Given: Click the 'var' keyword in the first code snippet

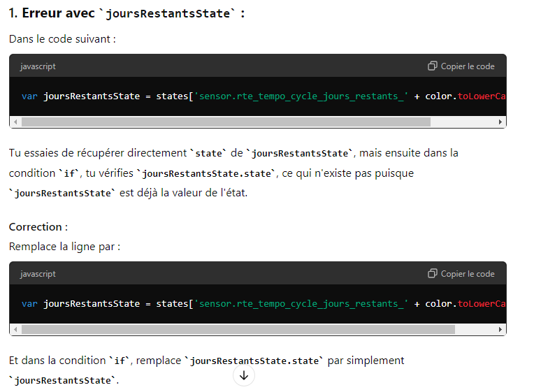Looking at the screenshot, I should pos(29,96).
